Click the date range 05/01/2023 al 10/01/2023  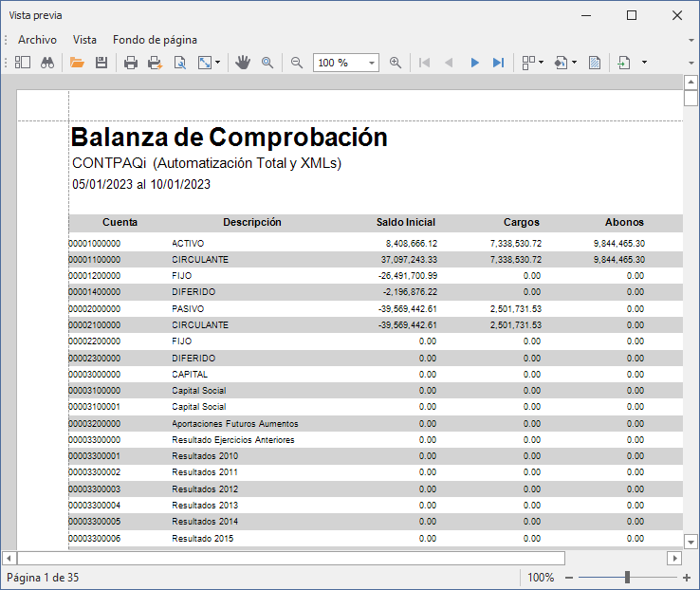pos(141,184)
